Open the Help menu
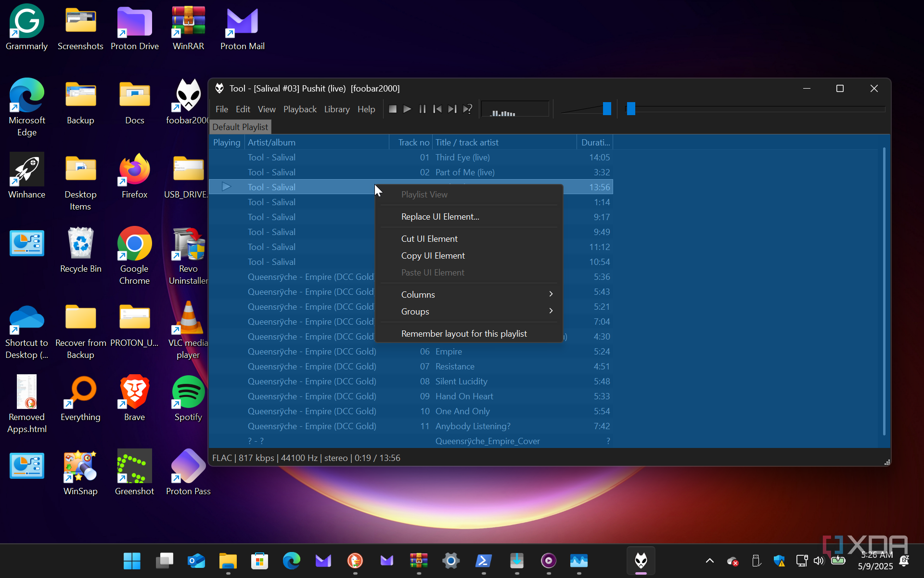The height and width of the screenshot is (578, 924). coord(366,109)
